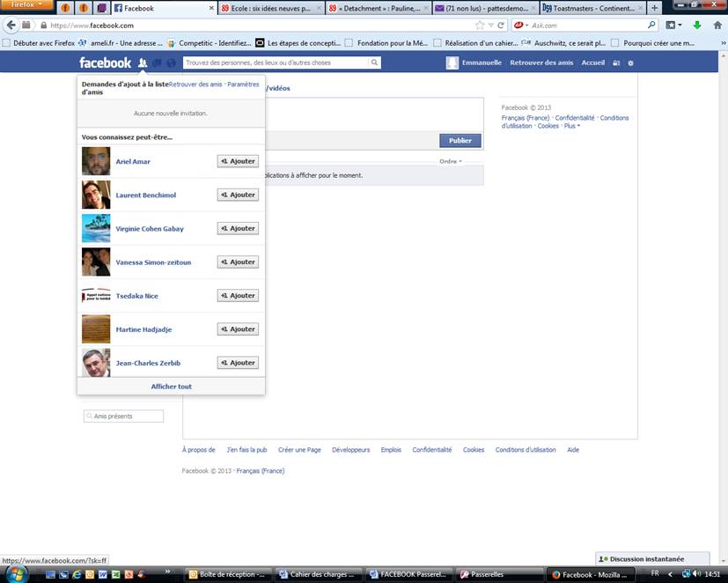Open ameli.fr bookmark in bookmarks bar
The height and width of the screenshot is (583, 728).
(x=121, y=43)
